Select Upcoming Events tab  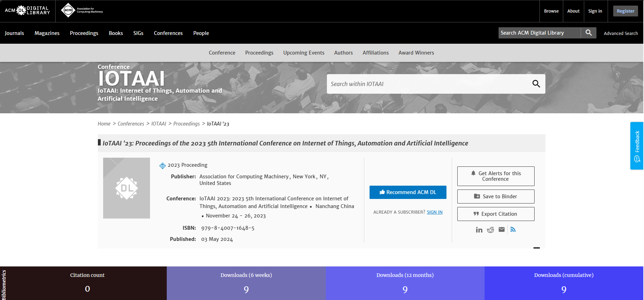pos(304,53)
